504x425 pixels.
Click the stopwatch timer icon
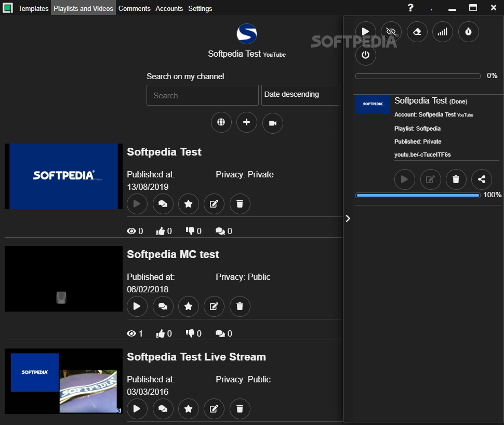tap(469, 32)
